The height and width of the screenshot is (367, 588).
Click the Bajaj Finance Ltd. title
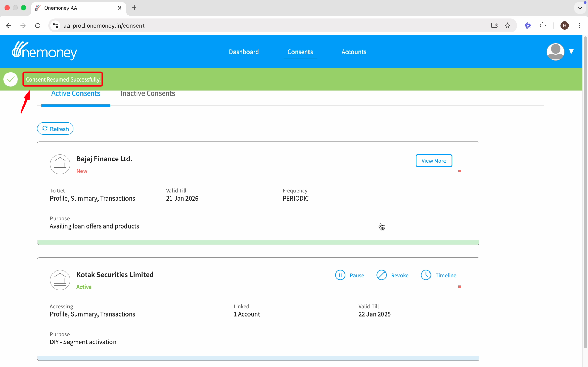104,159
